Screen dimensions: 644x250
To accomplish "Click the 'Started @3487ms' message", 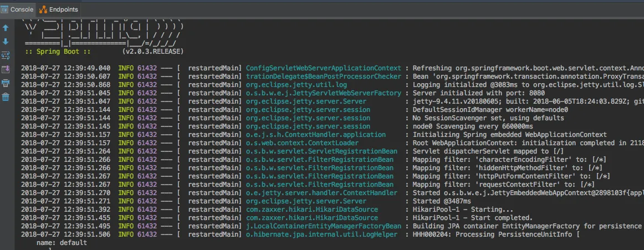I will coord(442,201).
